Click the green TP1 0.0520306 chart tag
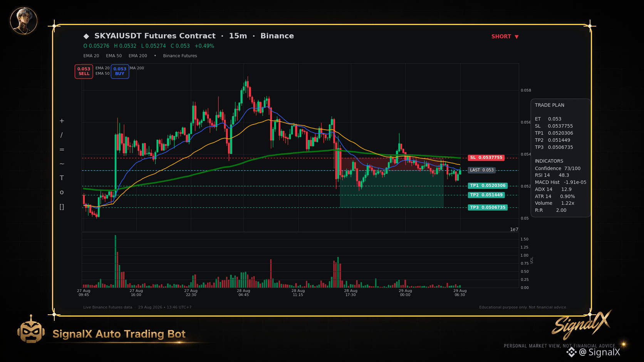This screenshot has width=644, height=362. click(488, 186)
